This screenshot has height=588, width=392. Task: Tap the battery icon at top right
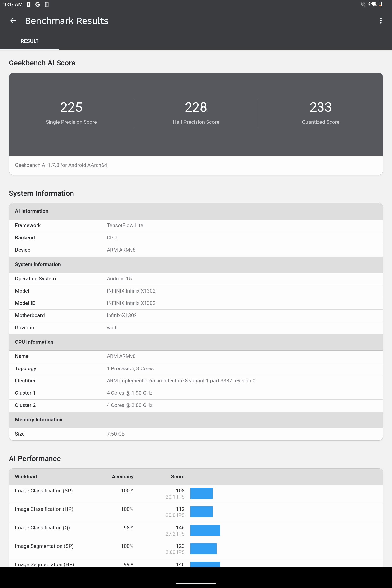point(380,4)
